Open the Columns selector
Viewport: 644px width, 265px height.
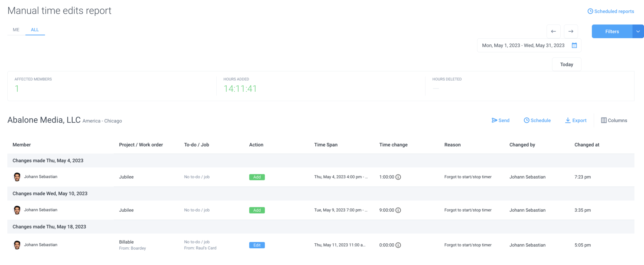(x=614, y=121)
